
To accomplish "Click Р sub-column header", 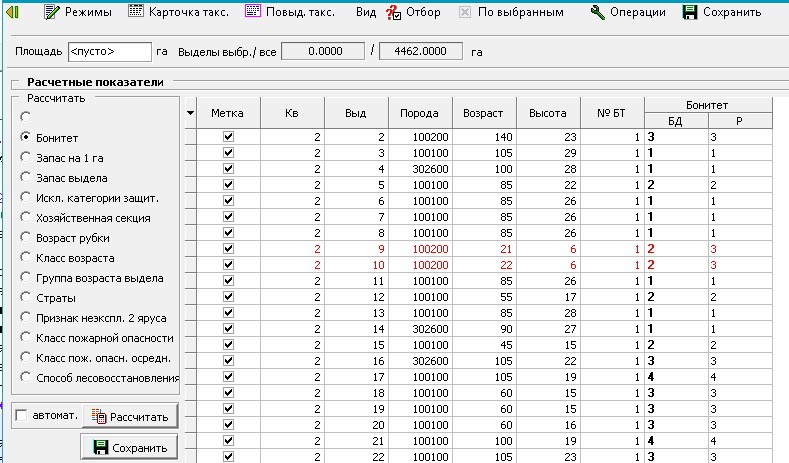I will (740, 121).
